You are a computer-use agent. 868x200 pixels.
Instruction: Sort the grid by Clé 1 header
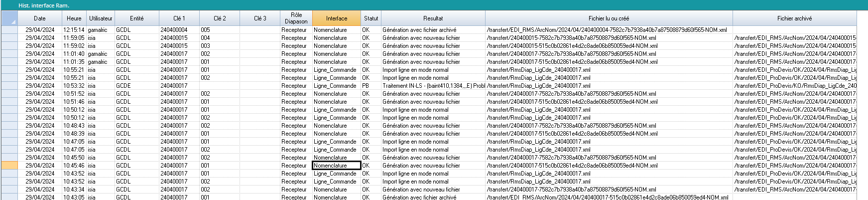179,18
